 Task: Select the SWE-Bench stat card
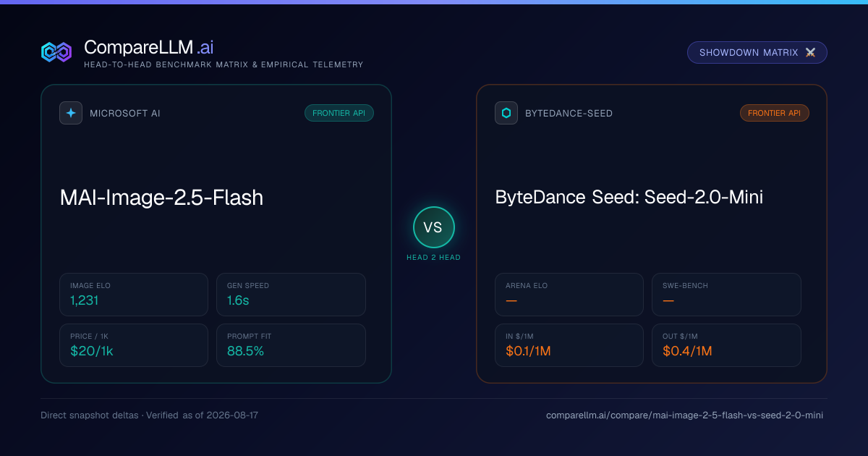[726, 295]
